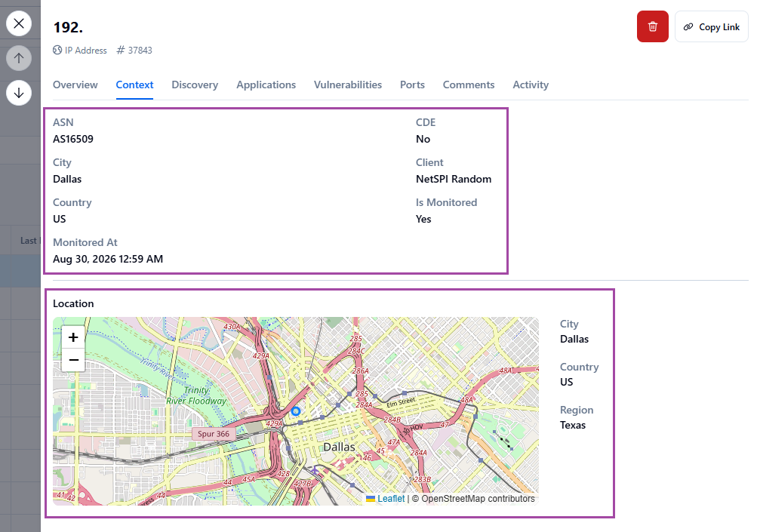757x532 pixels.
Task: Zoom in on the location map
Action: point(73,337)
